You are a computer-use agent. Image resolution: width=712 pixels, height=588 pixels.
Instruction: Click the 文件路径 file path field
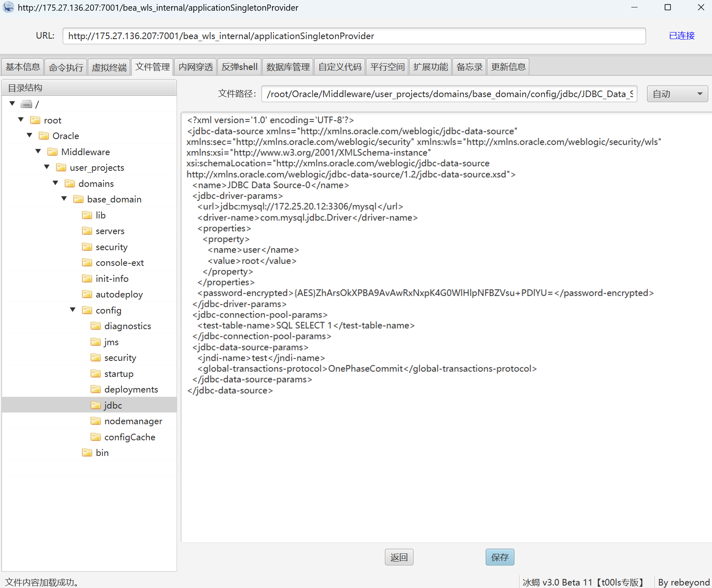pyautogui.click(x=449, y=94)
